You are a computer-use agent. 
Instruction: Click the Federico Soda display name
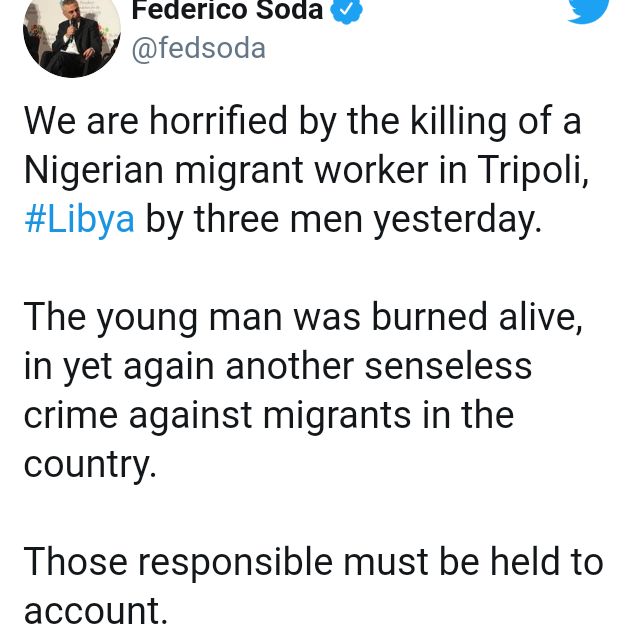(230, 10)
